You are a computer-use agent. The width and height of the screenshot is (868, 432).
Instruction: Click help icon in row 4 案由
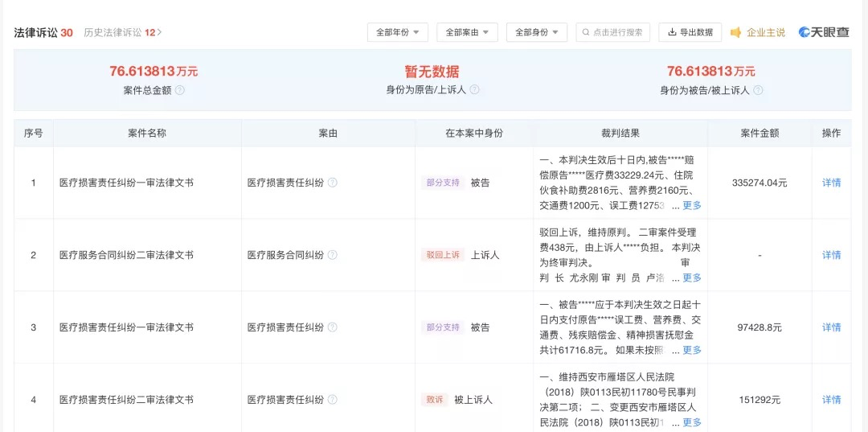point(333,400)
